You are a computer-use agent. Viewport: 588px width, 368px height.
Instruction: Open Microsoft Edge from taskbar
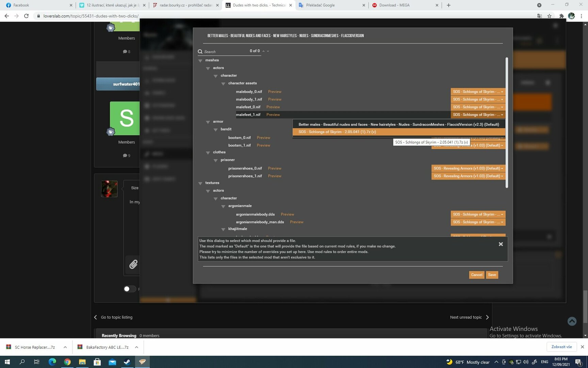click(x=52, y=362)
